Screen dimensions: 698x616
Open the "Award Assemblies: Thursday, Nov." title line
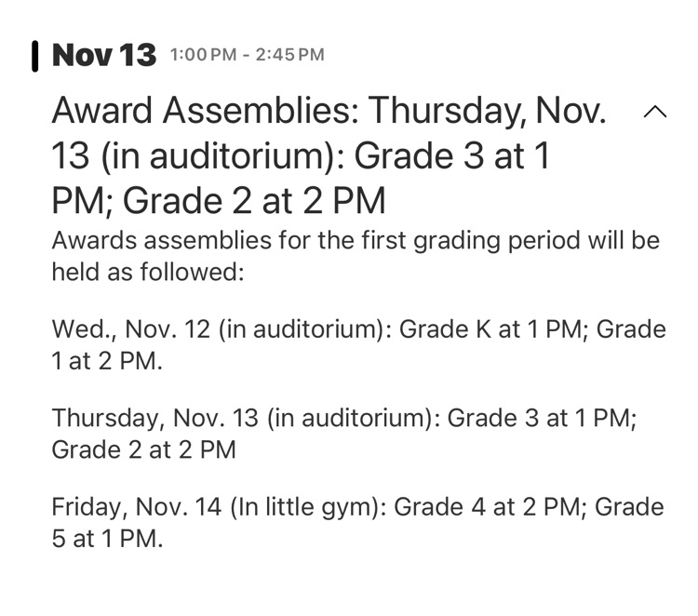(329, 112)
